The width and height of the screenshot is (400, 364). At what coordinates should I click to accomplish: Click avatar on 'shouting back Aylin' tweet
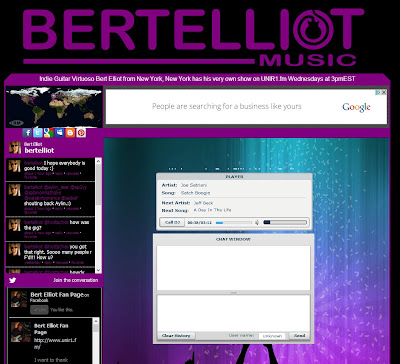(15, 190)
